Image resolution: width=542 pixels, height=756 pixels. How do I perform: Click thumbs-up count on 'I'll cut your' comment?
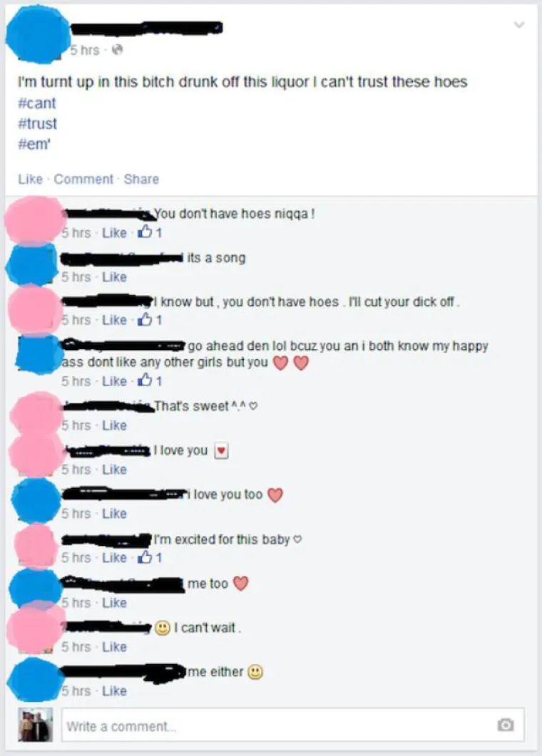(x=159, y=320)
